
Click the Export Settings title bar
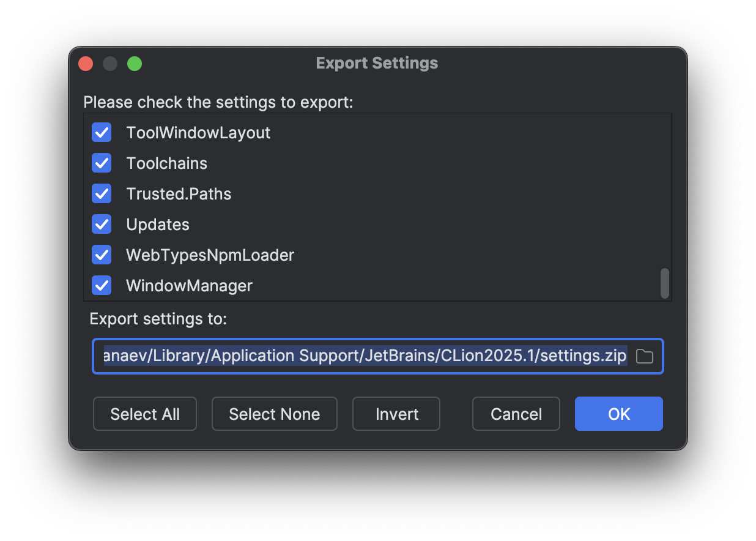click(377, 63)
